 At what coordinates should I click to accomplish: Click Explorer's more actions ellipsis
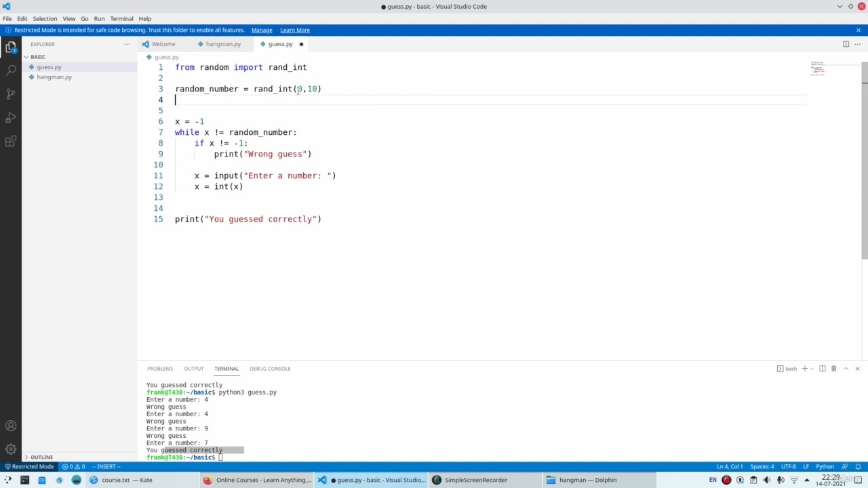(x=127, y=44)
